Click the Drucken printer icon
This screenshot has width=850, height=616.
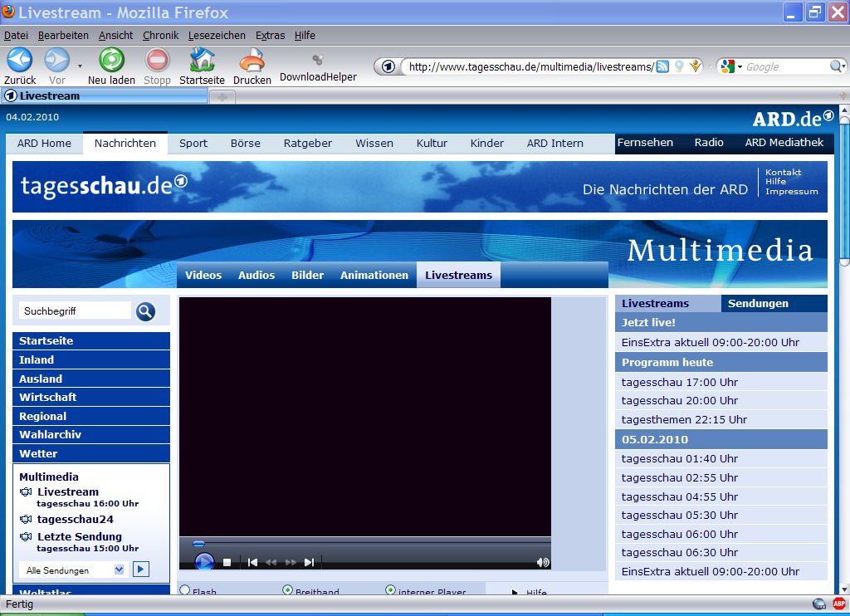point(252,60)
